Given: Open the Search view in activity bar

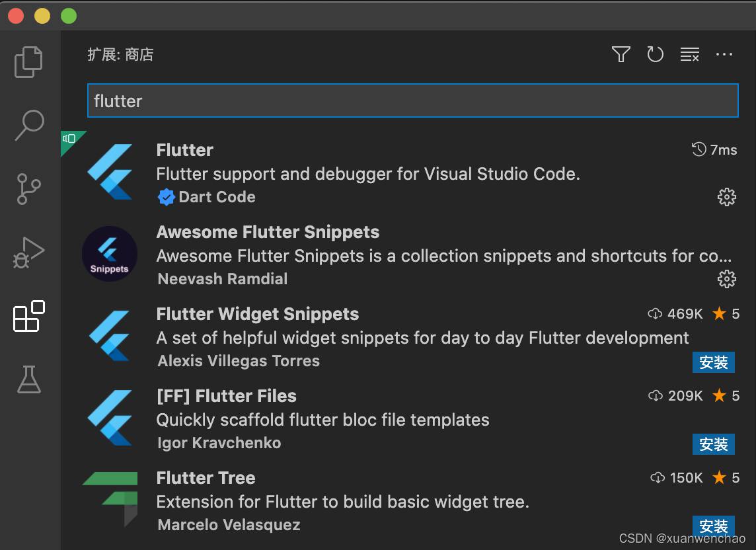Looking at the screenshot, I should [x=30, y=126].
